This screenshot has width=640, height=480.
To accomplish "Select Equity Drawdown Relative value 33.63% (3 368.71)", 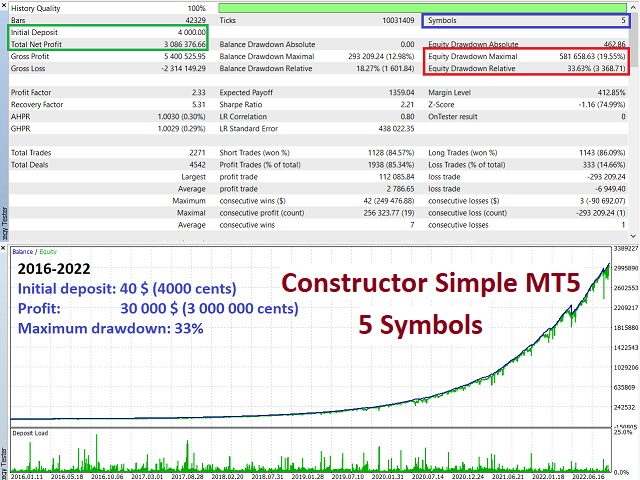I will (596, 69).
